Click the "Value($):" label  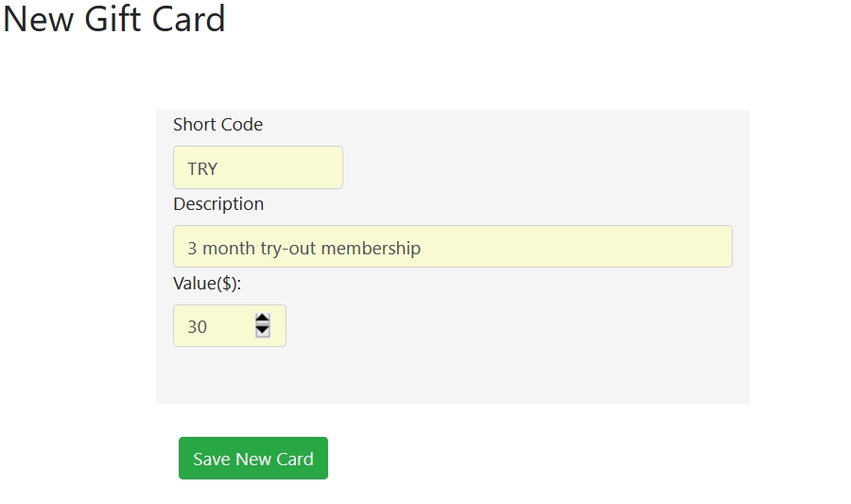[x=207, y=284]
